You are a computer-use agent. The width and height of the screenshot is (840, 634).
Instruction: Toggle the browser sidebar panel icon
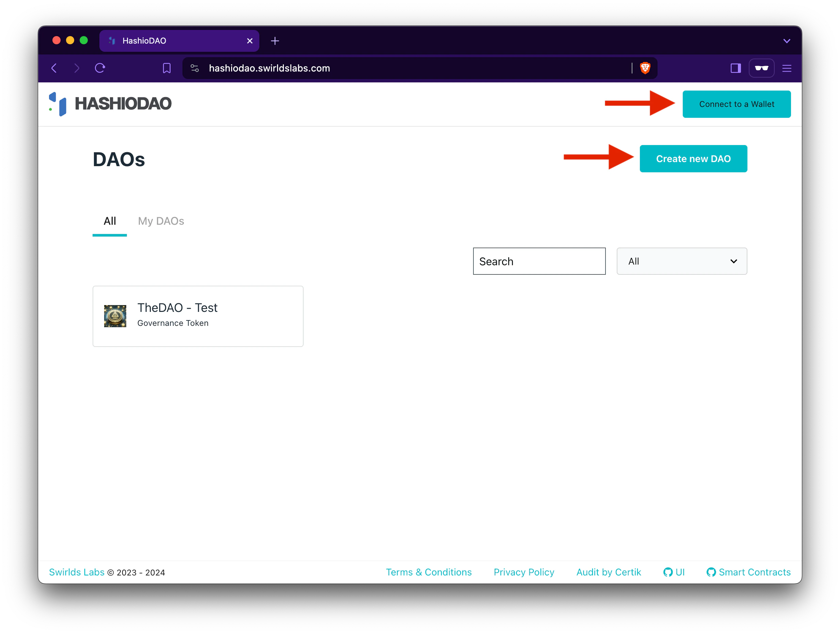tap(735, 68)
